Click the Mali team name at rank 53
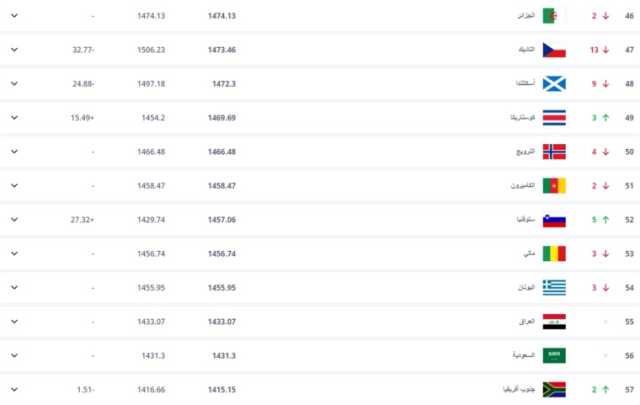This screenshot has height=405, width=640. [529, 254]
